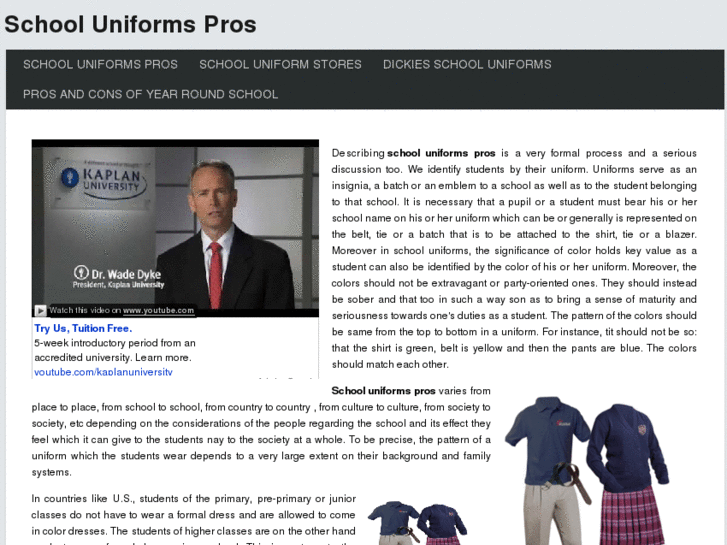
Task: Go to Pros and Cons of Year Round School
Action: (x=150, y=94)
